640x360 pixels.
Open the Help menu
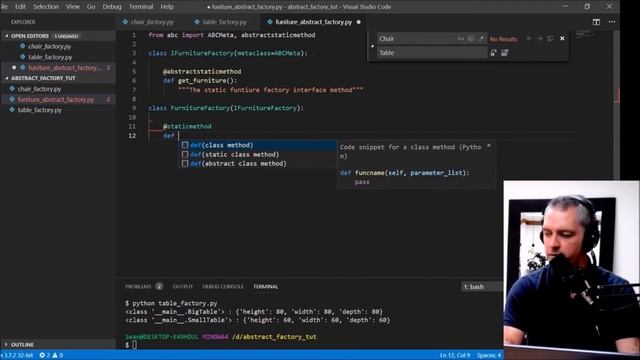click(167, 7)
